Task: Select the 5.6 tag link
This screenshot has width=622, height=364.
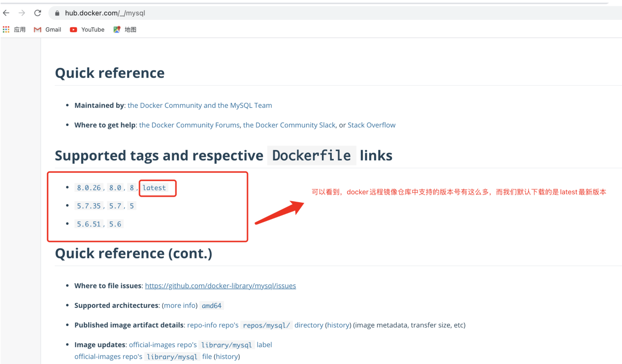Action: click(x=115, y=224)
